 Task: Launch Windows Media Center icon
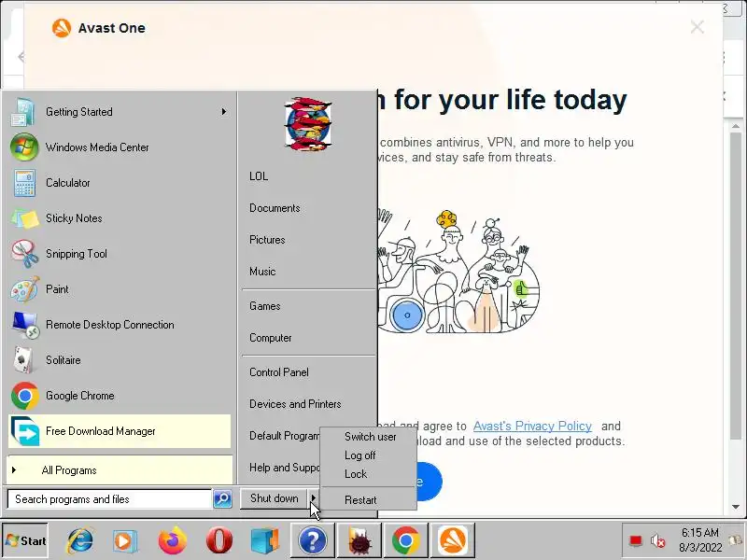tap(24, 147)
